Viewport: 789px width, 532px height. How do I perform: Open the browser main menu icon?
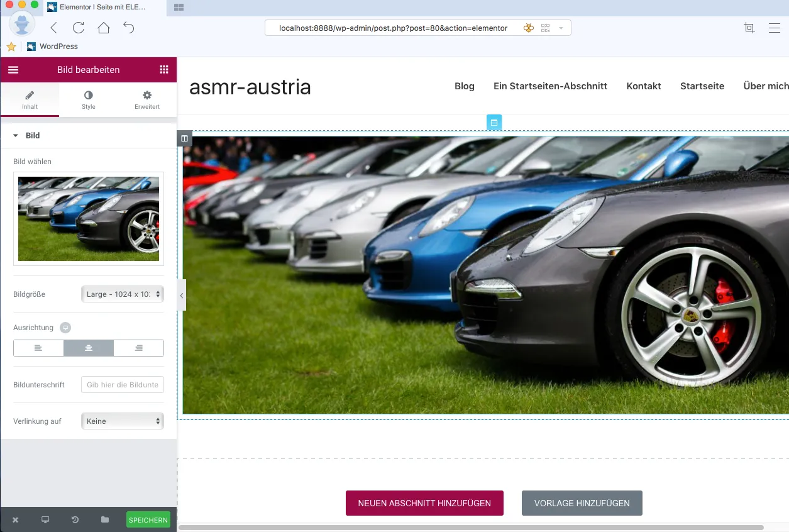tap(775, 28)
